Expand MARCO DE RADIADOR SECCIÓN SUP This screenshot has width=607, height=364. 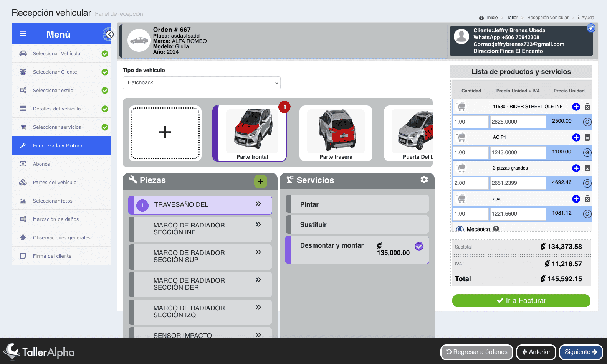point(258,252)
